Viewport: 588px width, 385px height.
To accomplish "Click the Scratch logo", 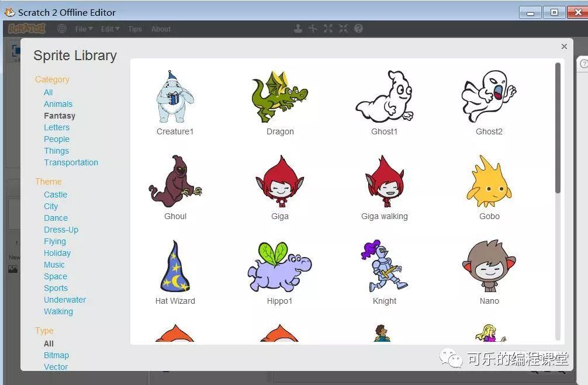I will point(27,29).
